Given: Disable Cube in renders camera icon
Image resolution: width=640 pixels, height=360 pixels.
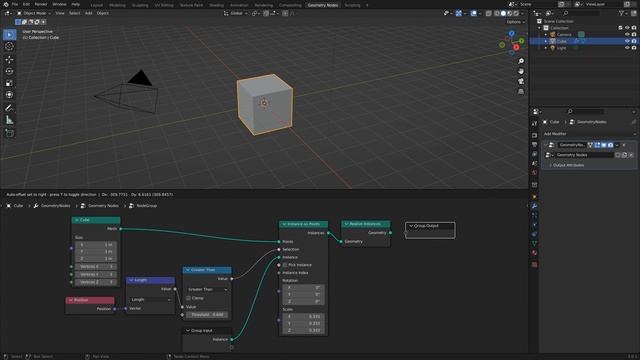Looking at the screenshot, I should (634, 41).
